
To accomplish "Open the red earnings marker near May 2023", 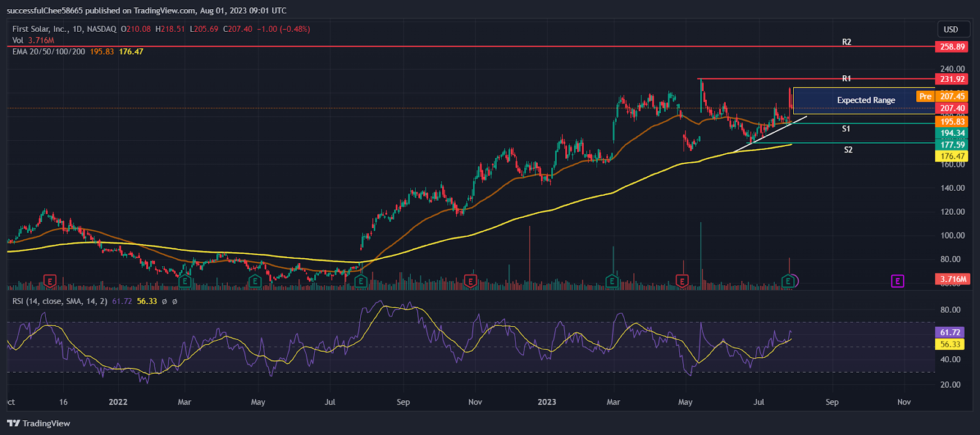I will coord(682,281).
